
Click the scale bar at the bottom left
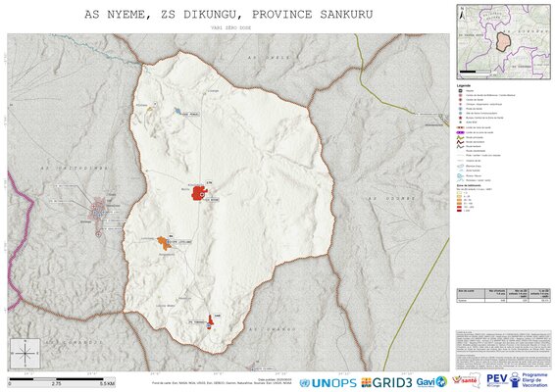tap(61, 381)
